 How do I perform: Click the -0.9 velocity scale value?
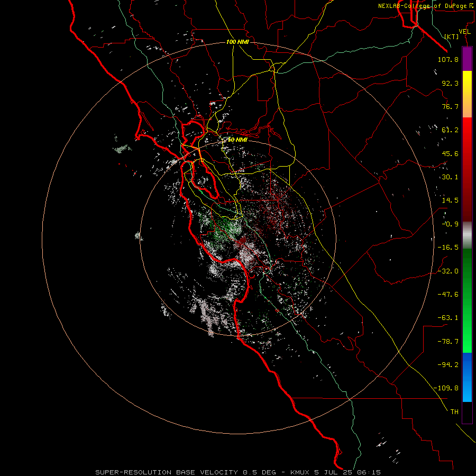tap(450, 224)
